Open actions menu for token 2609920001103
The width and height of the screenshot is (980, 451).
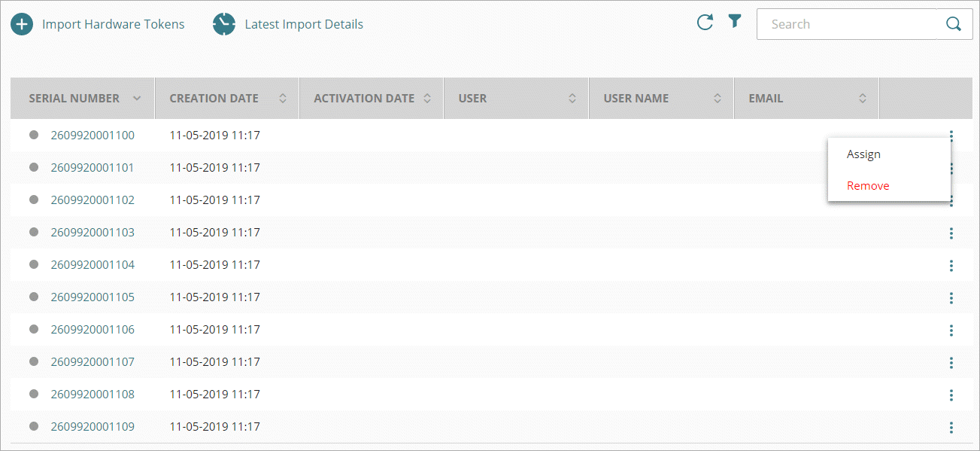pyautogui.click(x=951, y=233)
